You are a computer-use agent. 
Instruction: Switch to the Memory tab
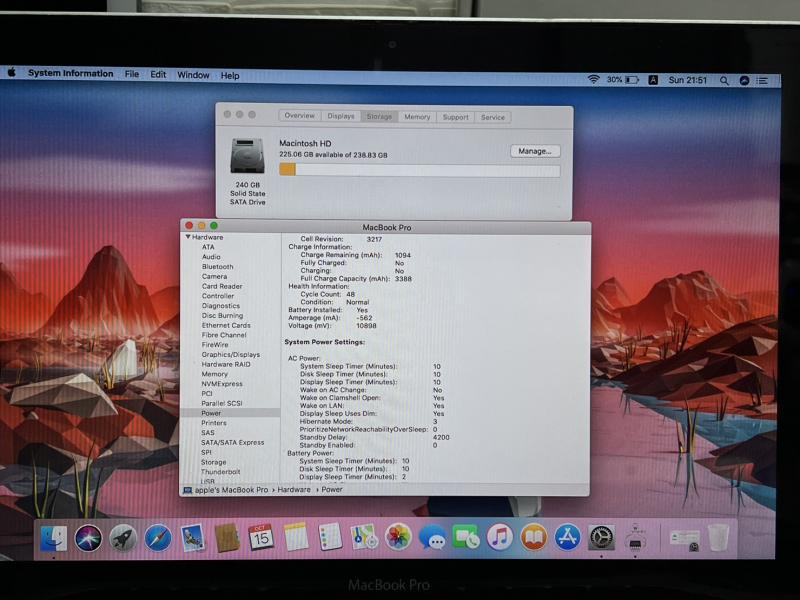pyautogui.click(x=417, y=117)
